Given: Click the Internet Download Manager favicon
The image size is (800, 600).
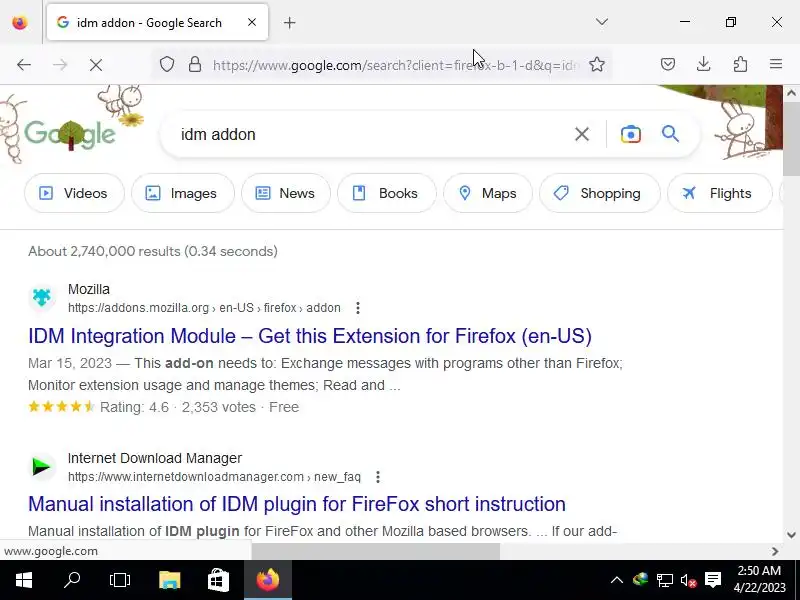Looking at the screenshot, I should 42,466.
